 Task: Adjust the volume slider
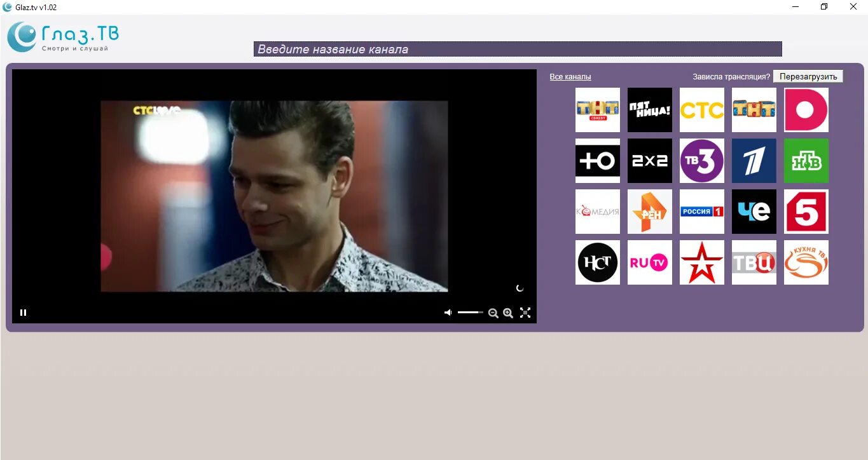coord(471,312)
